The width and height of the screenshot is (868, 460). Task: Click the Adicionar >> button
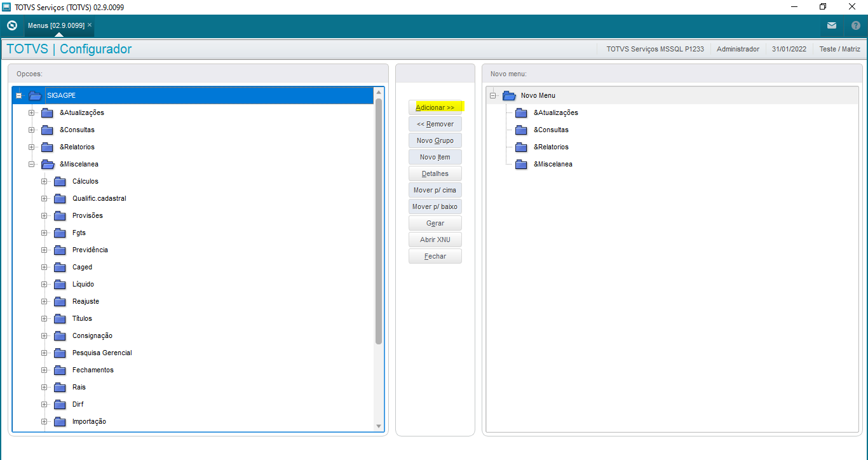tap(435, 107)
